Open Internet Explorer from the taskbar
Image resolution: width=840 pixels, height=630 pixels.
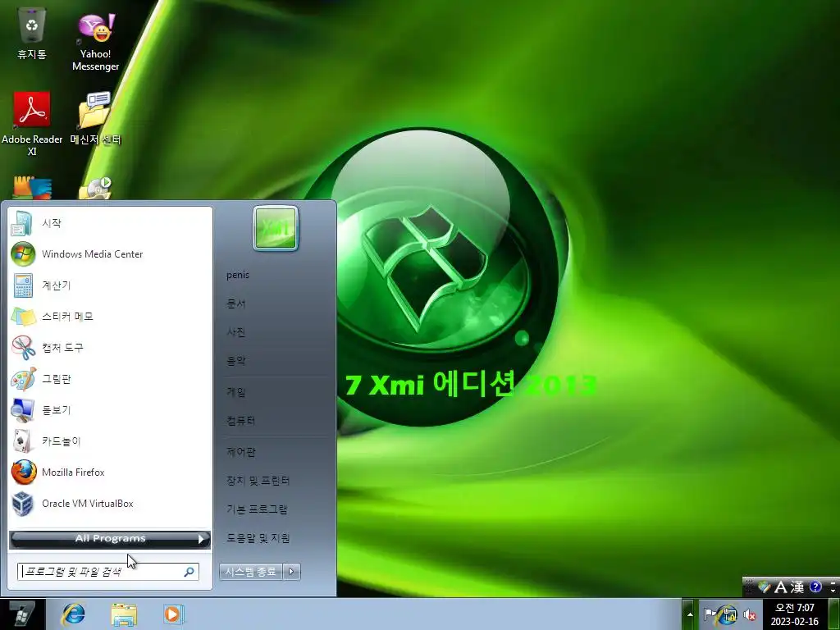tap(73, 614)
